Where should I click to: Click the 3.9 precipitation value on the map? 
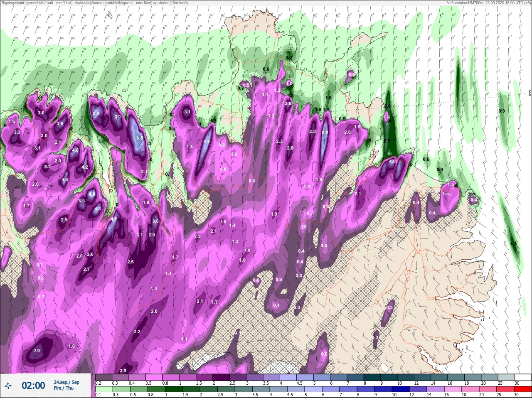pos(118,117)
